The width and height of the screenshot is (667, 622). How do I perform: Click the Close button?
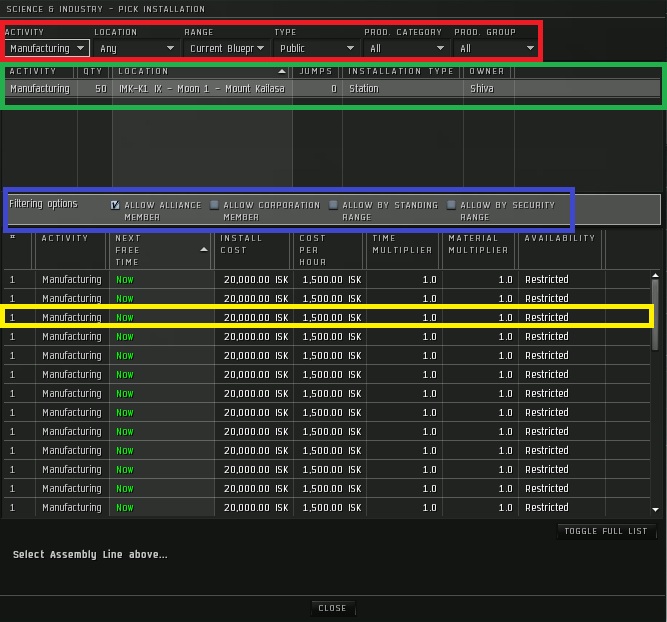tap(332, 608)
